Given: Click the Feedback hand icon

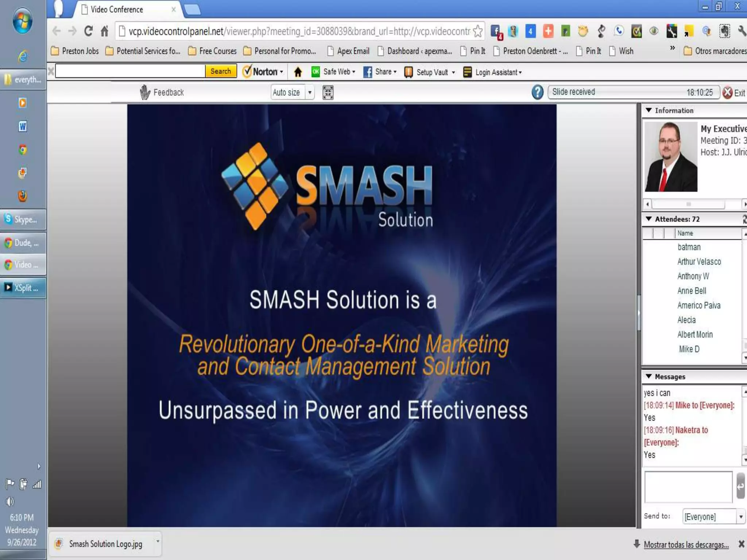Looking at the screenshot, I should (145, 93).
